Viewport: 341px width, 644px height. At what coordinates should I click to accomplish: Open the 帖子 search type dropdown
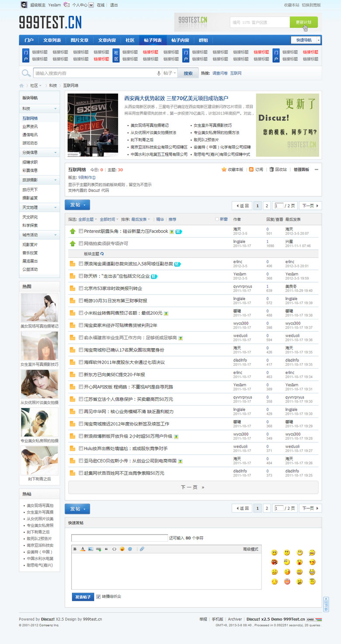coord(170,73)
